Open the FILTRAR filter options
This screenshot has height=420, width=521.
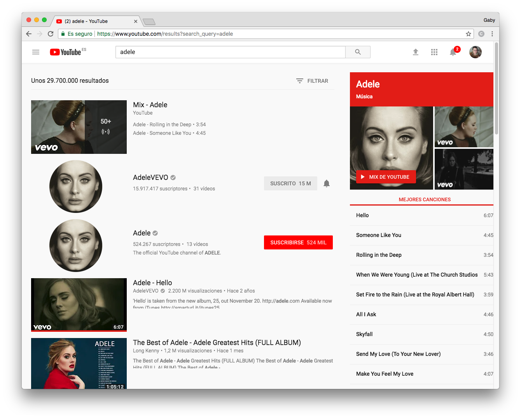312,81
